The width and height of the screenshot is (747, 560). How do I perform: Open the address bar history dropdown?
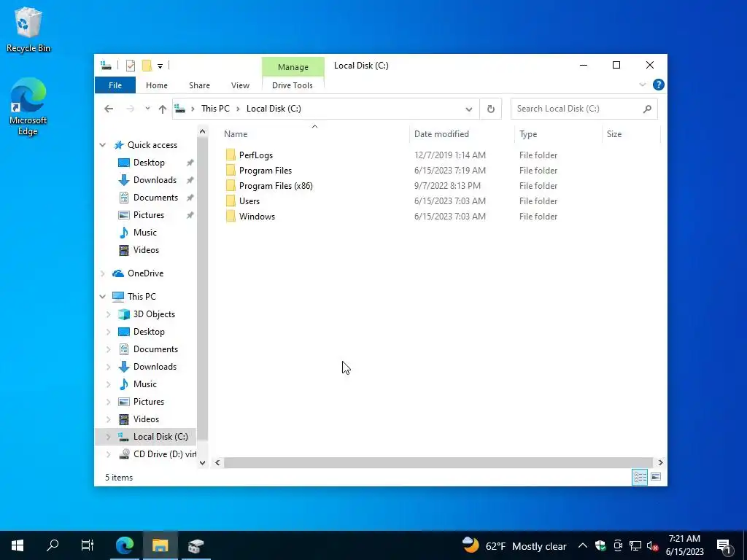tap(469, 109)
